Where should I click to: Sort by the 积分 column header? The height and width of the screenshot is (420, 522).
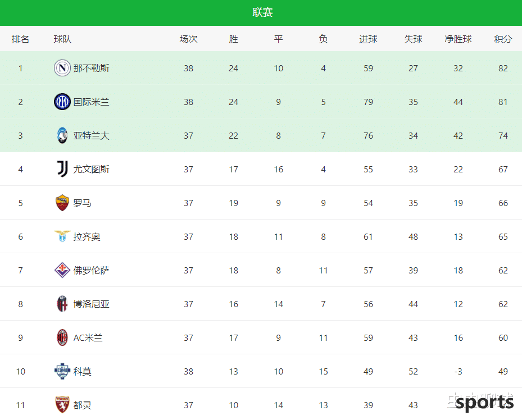[x=503, y=39]
